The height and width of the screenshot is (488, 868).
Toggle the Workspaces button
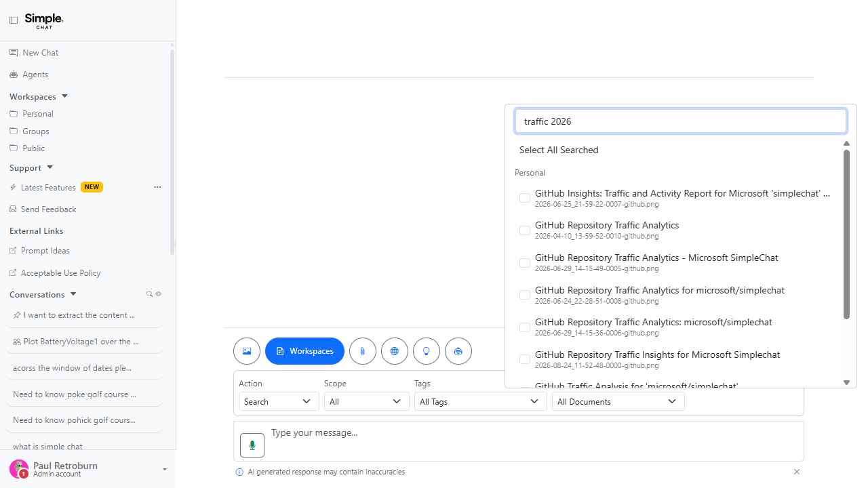[x=304, y=351]
